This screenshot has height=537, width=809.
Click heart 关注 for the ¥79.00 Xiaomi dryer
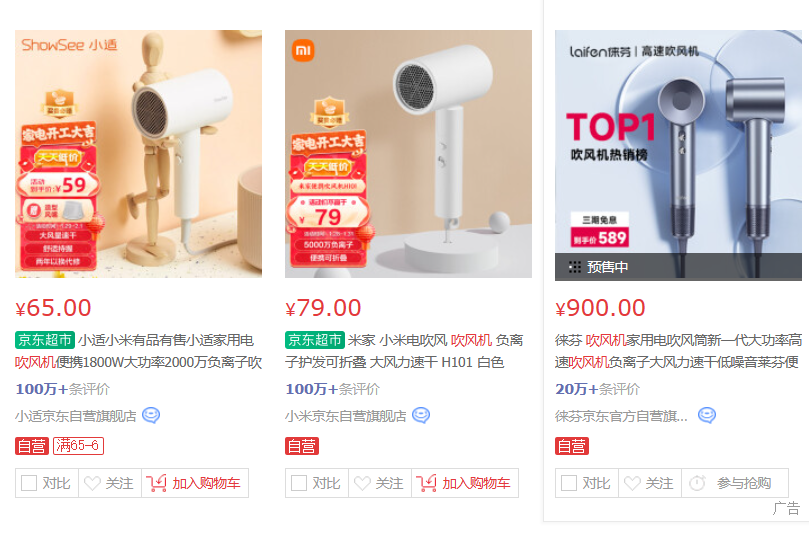point(380,483)
